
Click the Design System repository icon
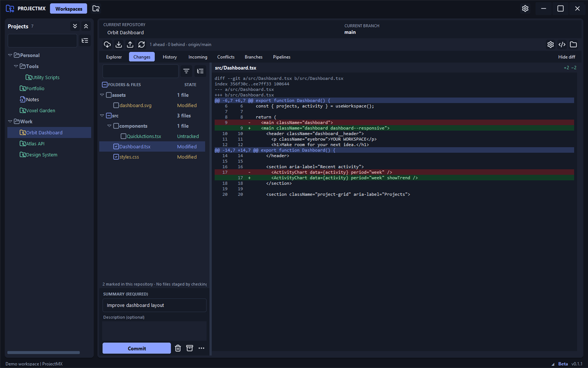click(x=22, y=154)
